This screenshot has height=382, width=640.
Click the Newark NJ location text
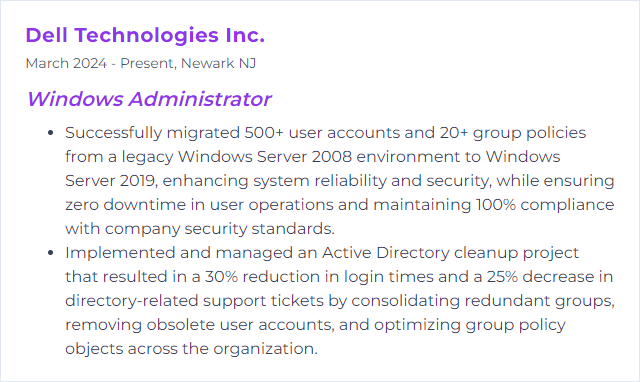[x=218, y=63]
